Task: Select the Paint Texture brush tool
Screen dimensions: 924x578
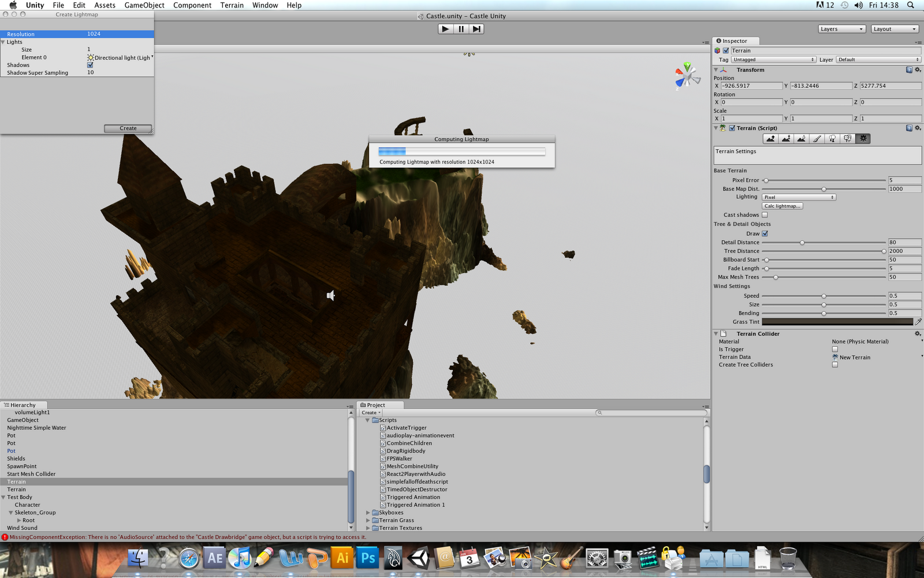Action: (817, 139)
